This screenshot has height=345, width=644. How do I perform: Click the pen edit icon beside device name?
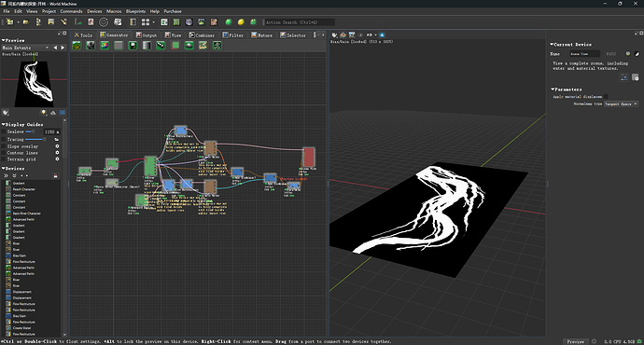point(637,54)
